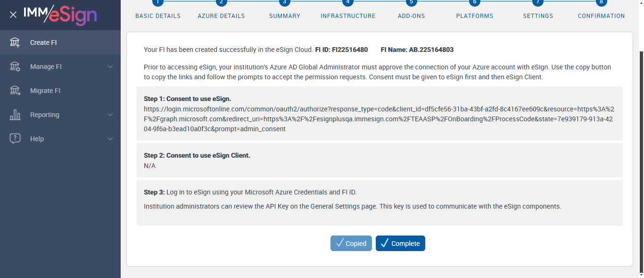The width and height of the screenshot is (644, 278).
Task: Click step circle number 5
Action: [x=411, y=2]
